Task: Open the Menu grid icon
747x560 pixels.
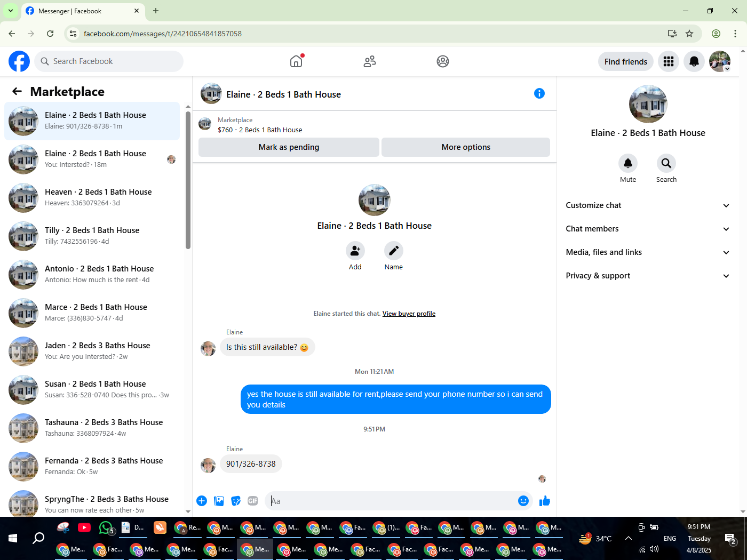Action: (669, 61)
